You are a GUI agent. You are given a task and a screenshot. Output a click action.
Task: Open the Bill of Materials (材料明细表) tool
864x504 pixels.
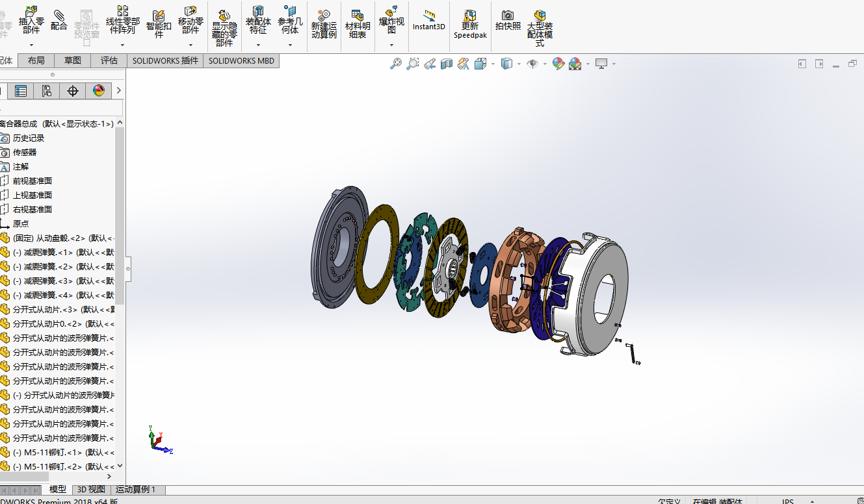coord(358,23)
